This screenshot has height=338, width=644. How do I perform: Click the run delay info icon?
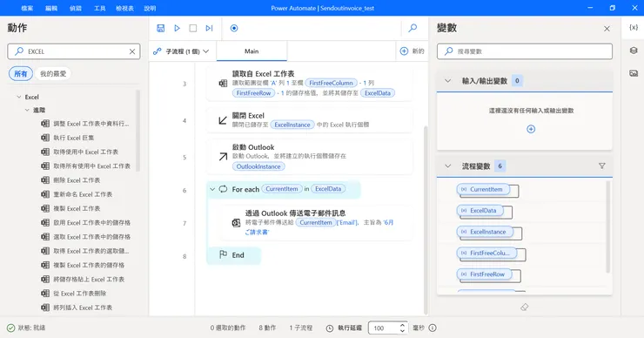pos(433,328)
